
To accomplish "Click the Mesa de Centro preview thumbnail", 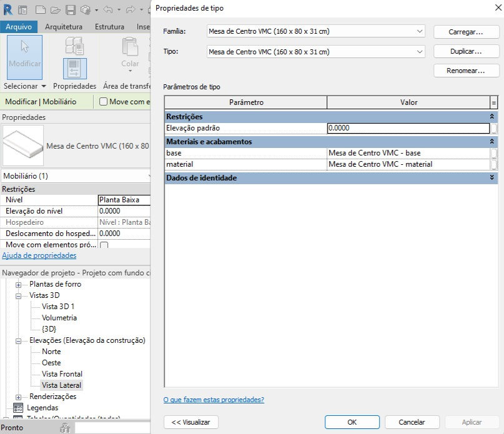I will click(x=23, y=145).
